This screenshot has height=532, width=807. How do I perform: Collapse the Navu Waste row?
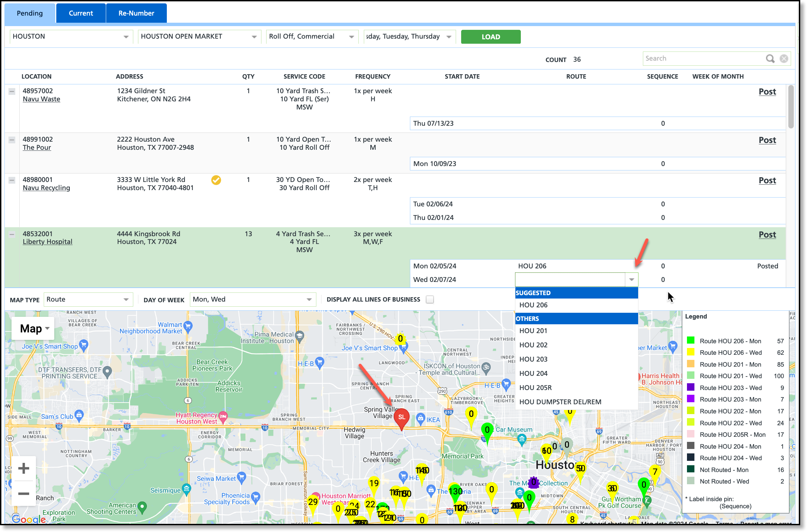pyautogui.click(x=12, y=91)
